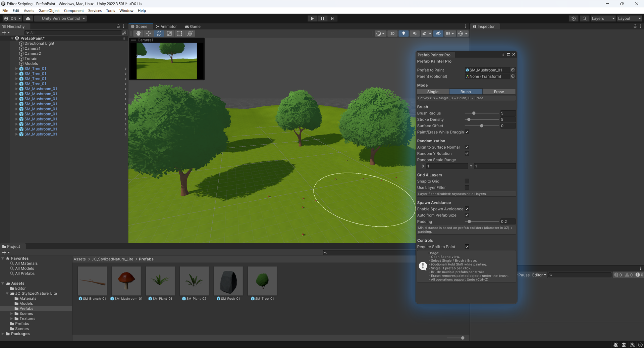Image resolution: width=644 pixels, height=348 pixels.
Task: Select Erase mode button
Action: pos(499,92)
